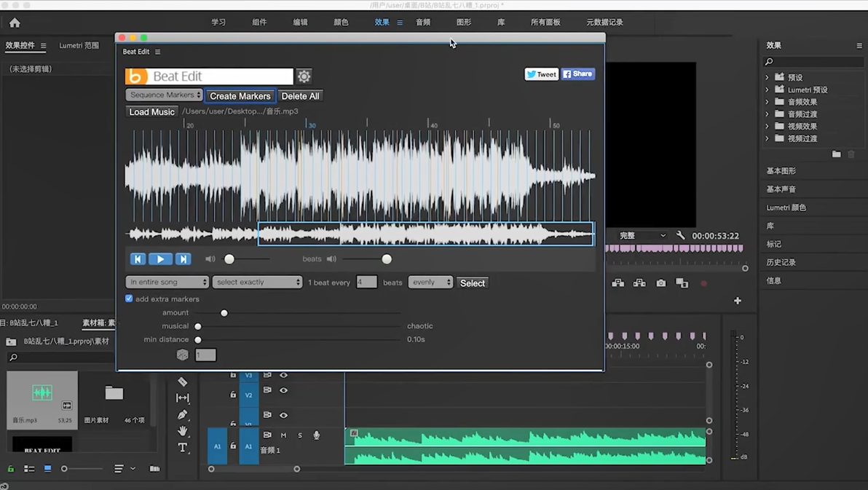Uncheck add extra markers checkbox

click(129, 299)
